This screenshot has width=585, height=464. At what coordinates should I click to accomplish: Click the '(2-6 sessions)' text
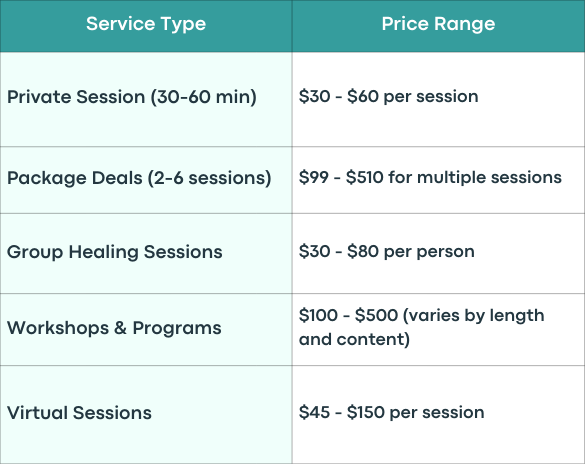point(210,178)
